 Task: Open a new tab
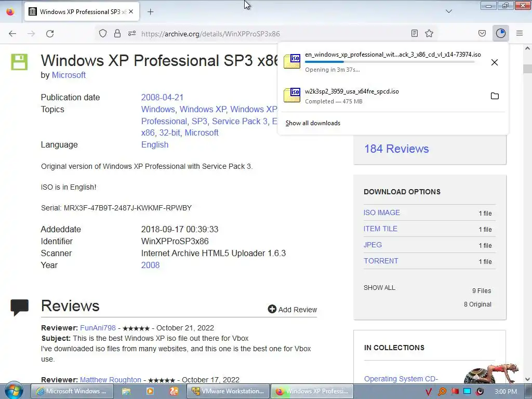[150, 12]
